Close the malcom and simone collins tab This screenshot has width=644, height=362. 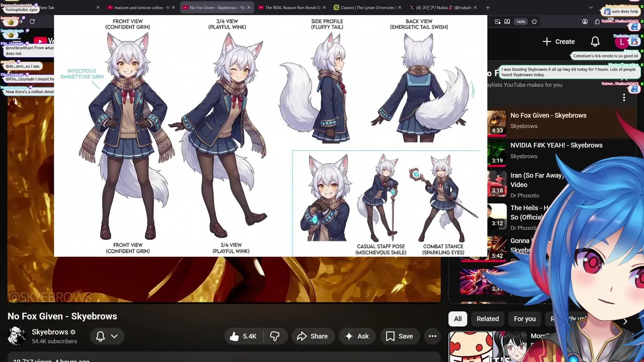point(173,8)
